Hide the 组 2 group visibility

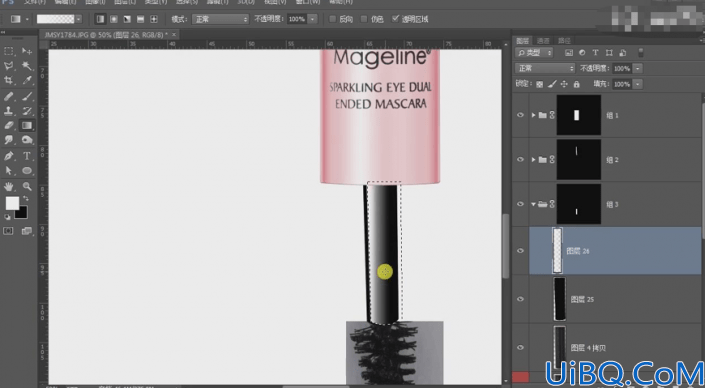coord(520,160)
